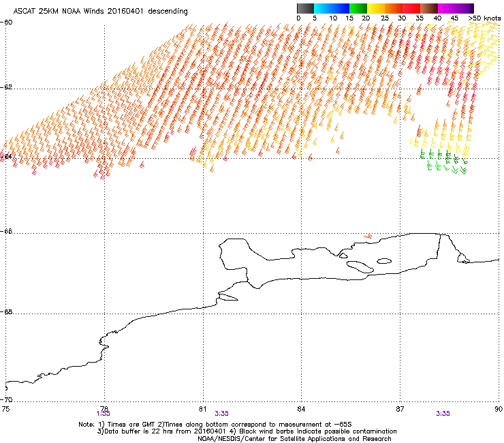Click the purple '3:35' time near longitude 87
504x443 pixels.
[x=443, y=414]
